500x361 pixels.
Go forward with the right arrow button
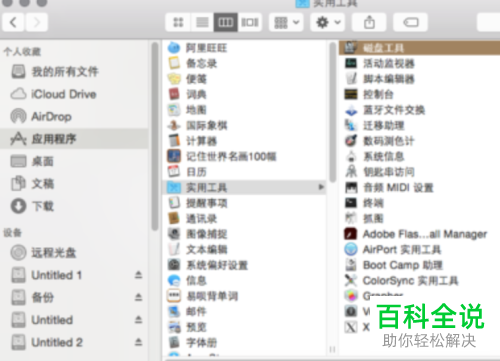point(36,22)
